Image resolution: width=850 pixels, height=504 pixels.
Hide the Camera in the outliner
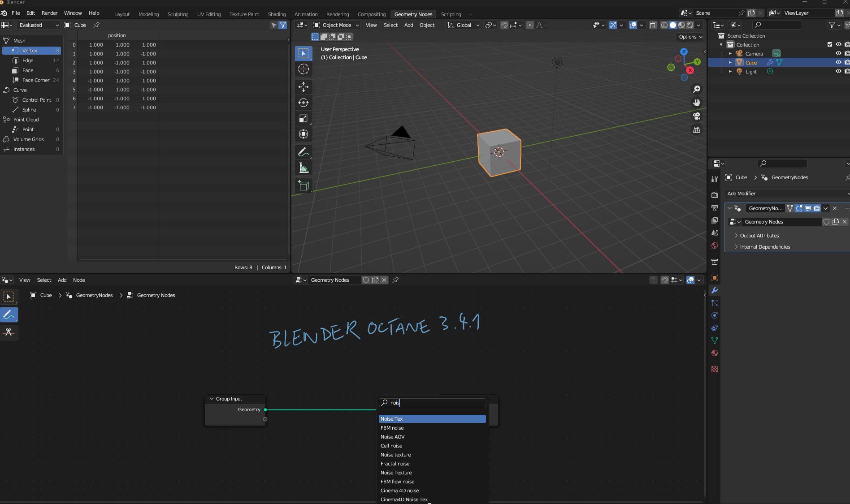[838, 53]
